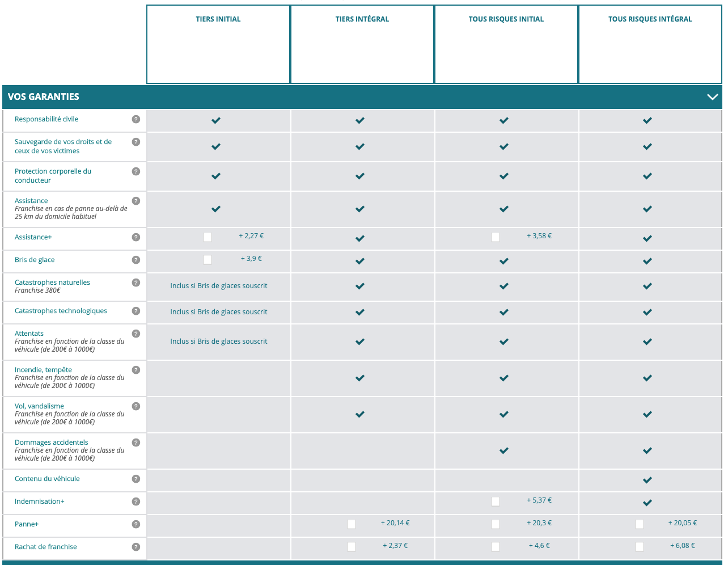Click 'Inclus si Bris de glaces souscrit' in Catastrophes naturelles row
728x565 pixels.
[x=219, y=286]
